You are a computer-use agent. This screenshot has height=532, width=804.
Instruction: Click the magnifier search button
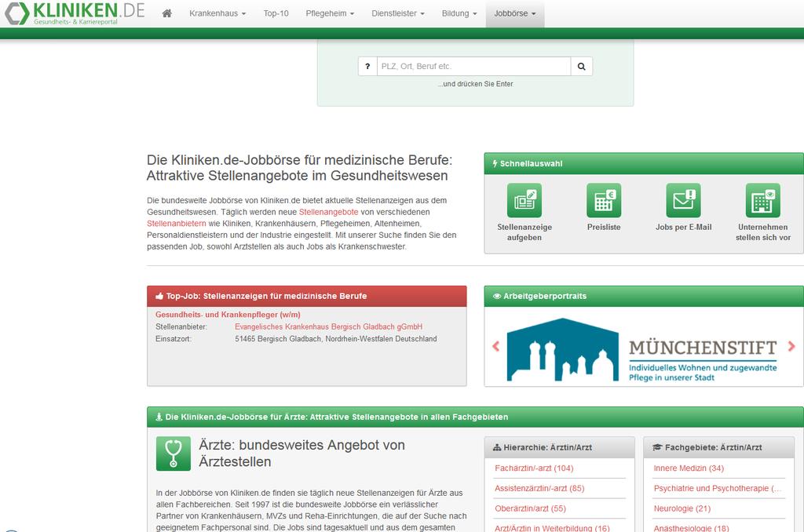pyautogui.click(x=582, y=66)
